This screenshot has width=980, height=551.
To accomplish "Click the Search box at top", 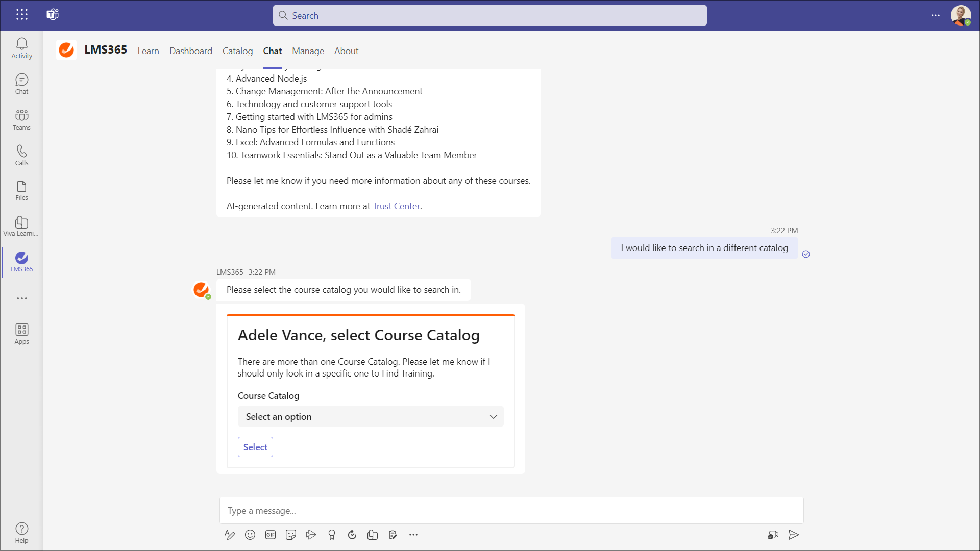I will click(490, 15).
